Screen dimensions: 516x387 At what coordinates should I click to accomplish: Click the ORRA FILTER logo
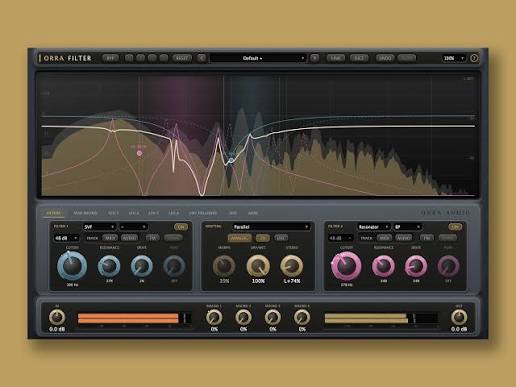pos(65,58)
